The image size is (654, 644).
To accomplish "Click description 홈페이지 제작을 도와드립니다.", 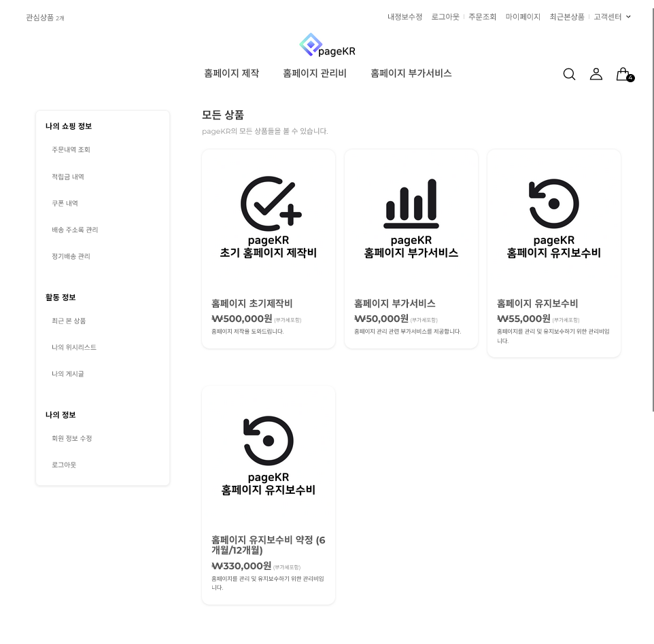I will (x=247, y=332).
